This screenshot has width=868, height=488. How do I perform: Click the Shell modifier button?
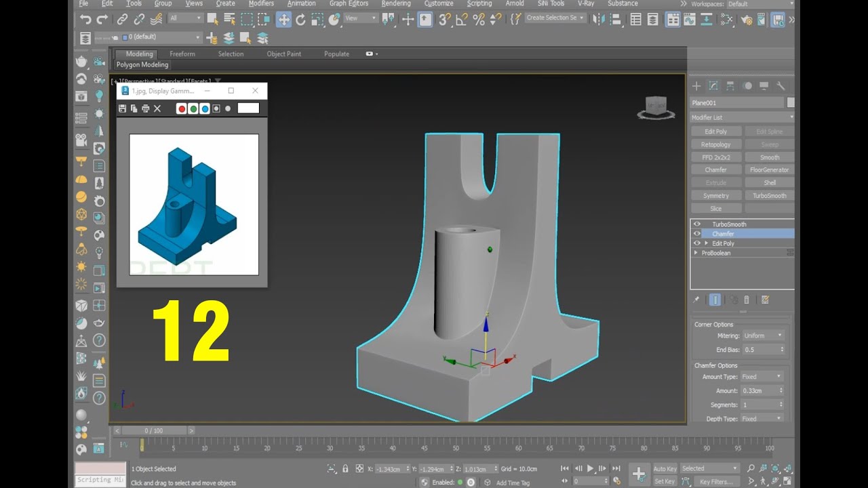click(770, 183)
